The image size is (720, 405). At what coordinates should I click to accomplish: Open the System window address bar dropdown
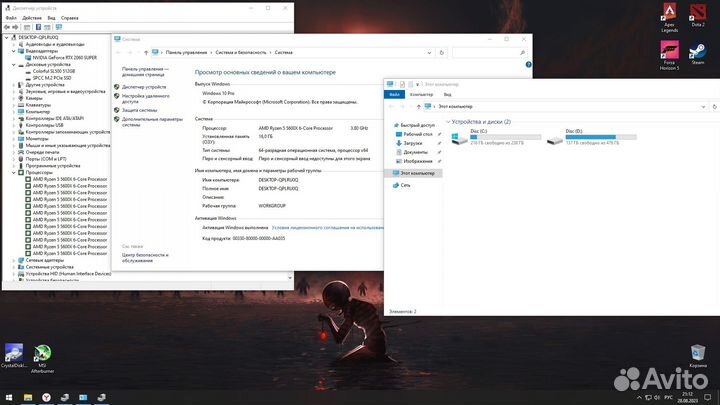tap(429, 53)
